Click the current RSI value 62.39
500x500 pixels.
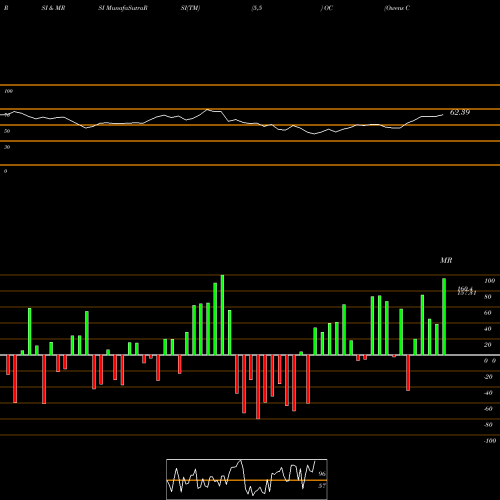pos(460,112)
